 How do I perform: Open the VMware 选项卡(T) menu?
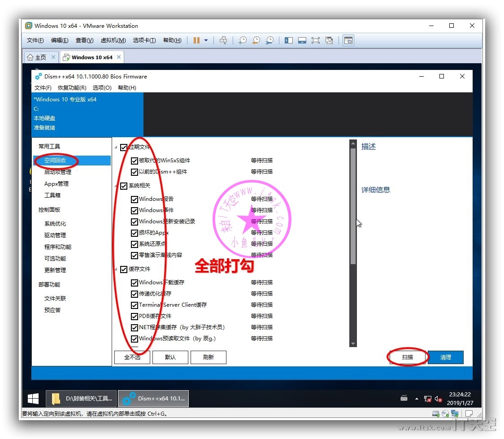pos(144,40)
